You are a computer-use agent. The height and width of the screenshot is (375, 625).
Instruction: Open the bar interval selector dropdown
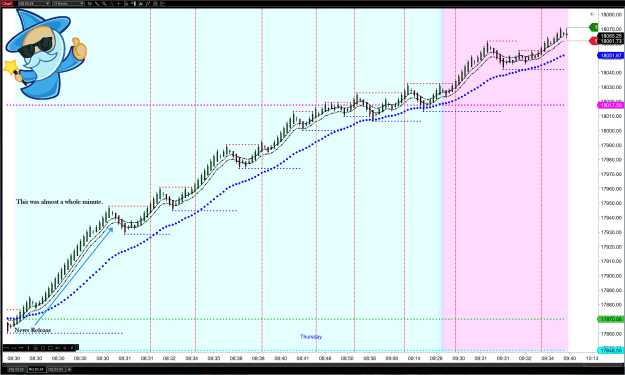coord(68,4)
